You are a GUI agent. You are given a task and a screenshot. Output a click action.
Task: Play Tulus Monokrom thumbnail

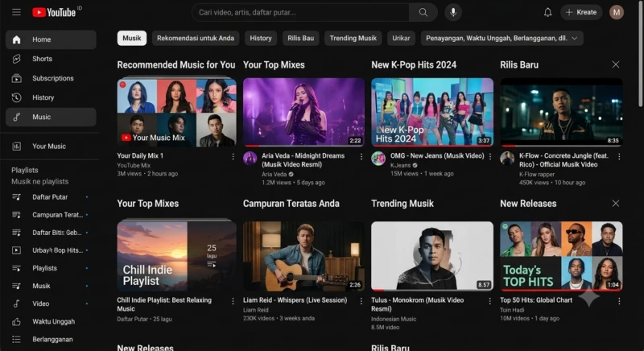[x=432, y=256]
